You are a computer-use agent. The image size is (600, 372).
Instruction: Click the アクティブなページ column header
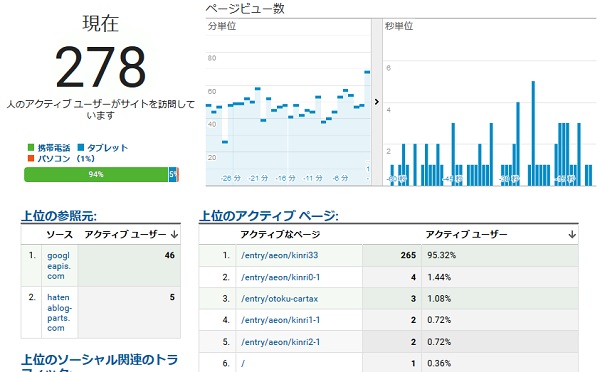click(280, 234)
